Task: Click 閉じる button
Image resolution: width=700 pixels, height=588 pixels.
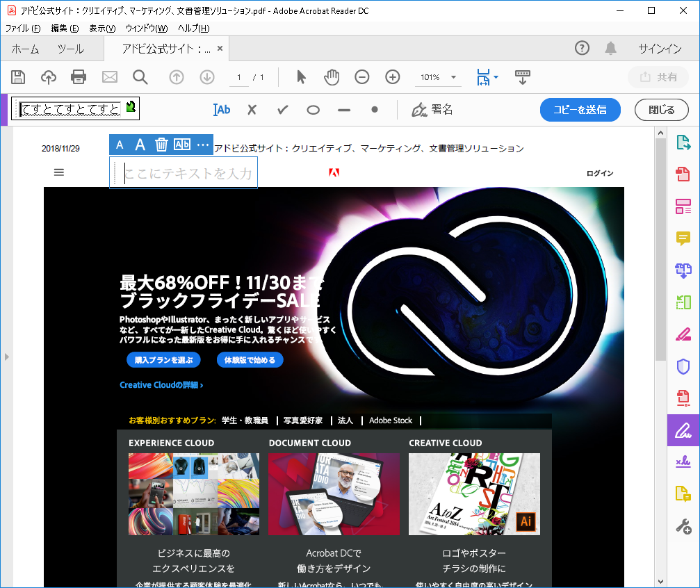Action: [x=662, y=110]
